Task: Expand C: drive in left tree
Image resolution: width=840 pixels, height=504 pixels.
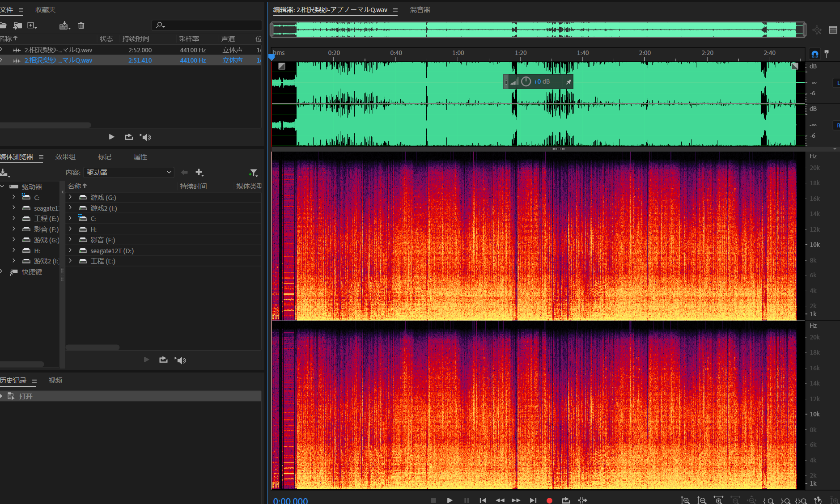Action: click(x=14, y=197)
